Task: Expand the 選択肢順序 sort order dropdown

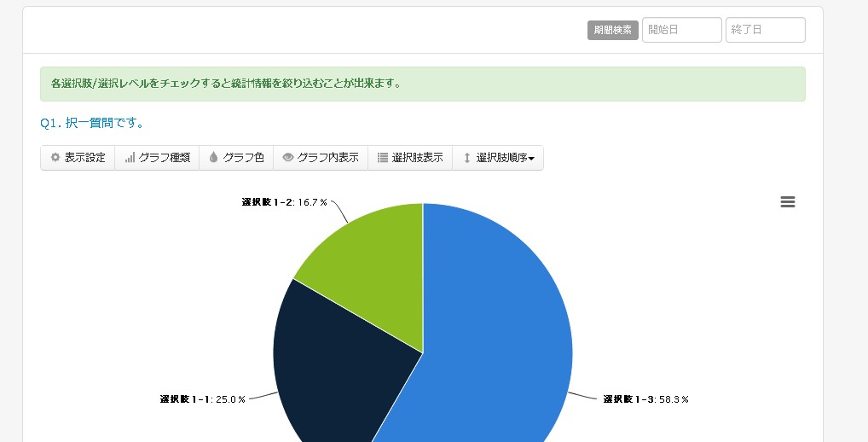Action: 498,158
